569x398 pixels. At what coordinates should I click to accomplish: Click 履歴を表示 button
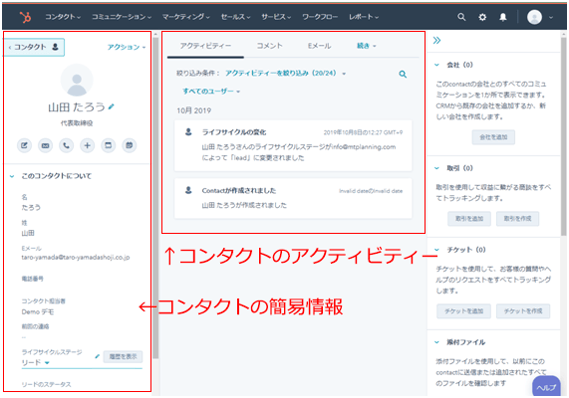coord(123,357)
